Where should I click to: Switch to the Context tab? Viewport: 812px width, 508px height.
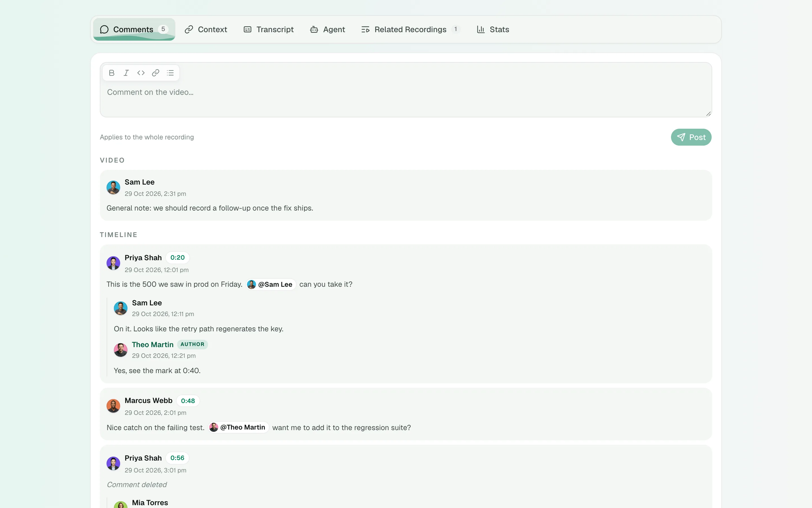[x=206, y=29]
